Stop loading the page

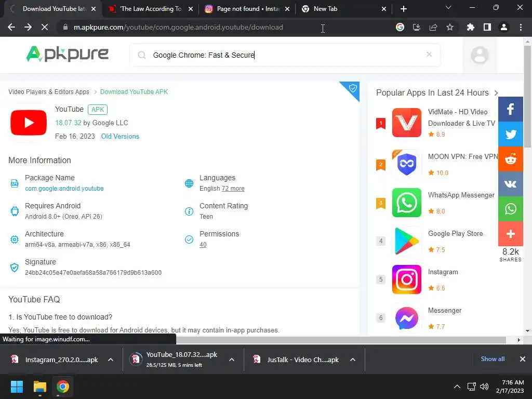coord(45,27)
